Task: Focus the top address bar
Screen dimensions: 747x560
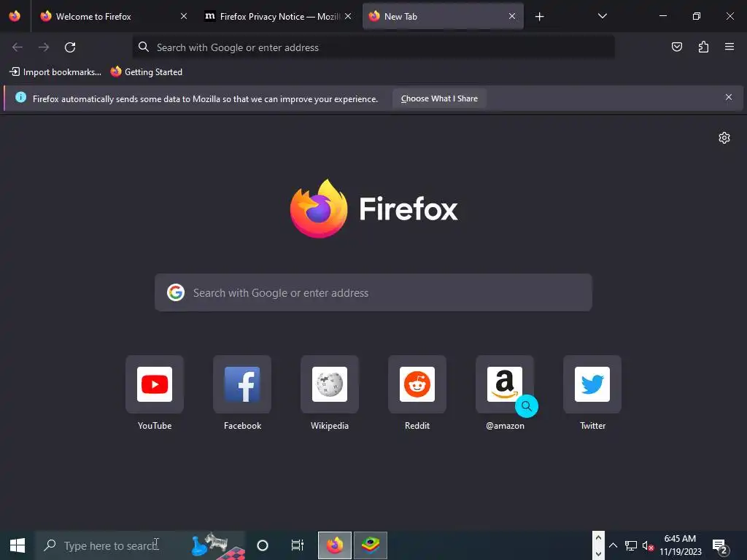Action: coord(373,47)
